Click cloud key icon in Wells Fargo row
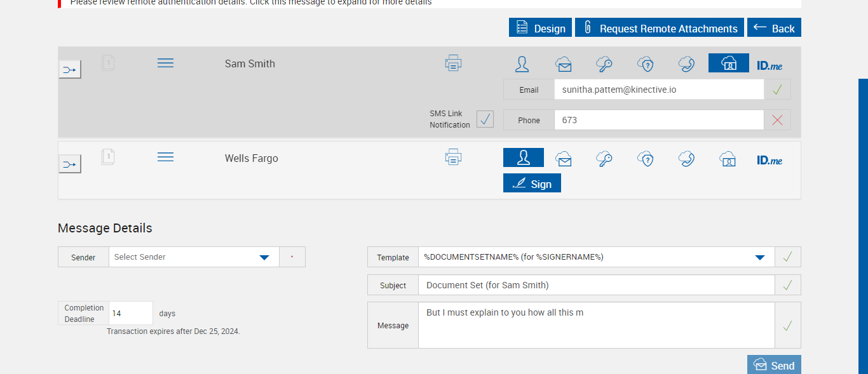The image size is (868, 374). (x=604, y=158)
